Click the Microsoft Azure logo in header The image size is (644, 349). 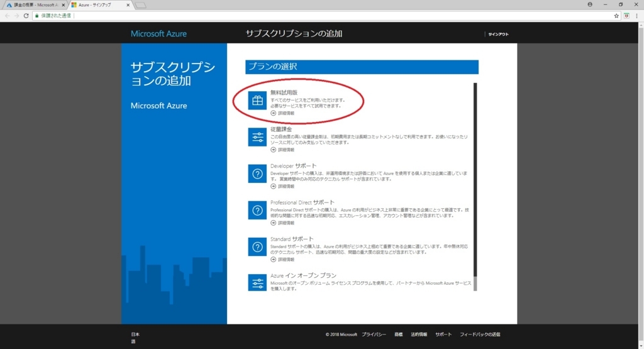[158, 34]
